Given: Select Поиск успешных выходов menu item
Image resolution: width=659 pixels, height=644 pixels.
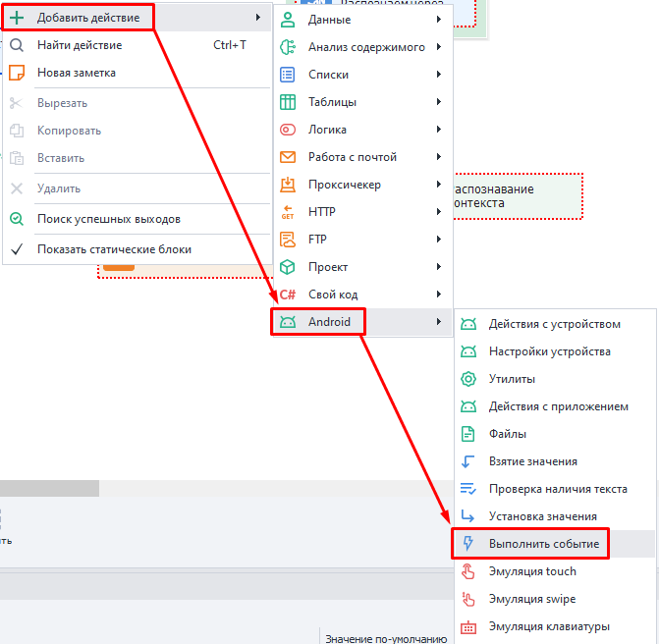Looking at the screenshot, I should tap(108, 219).
